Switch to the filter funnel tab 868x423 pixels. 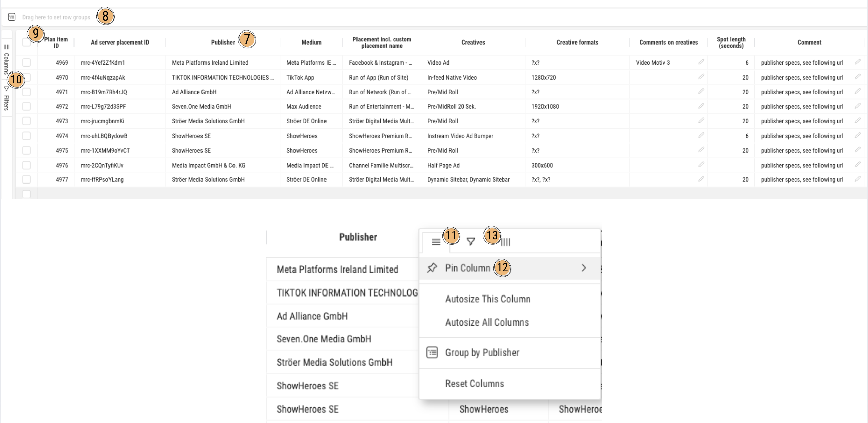tap(471, 242)
